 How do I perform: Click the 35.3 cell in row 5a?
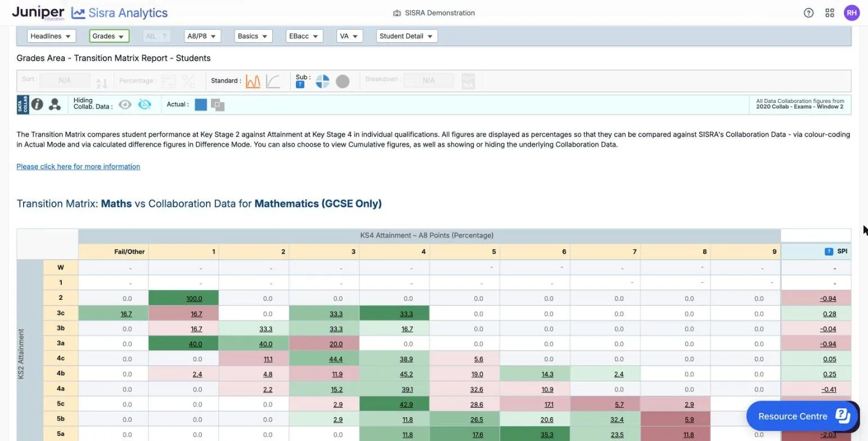547,435
